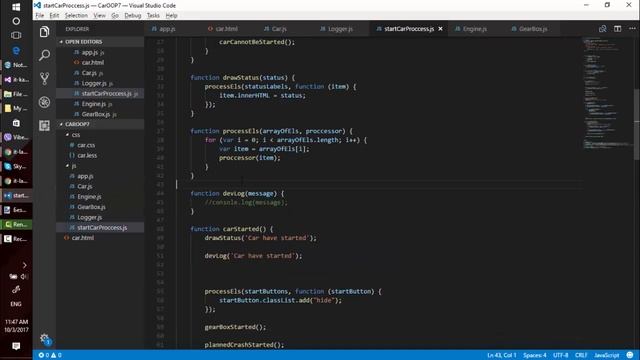
Task: Click the Skype taskbar item
Action: pyautogui.click(x=16, y=167)
